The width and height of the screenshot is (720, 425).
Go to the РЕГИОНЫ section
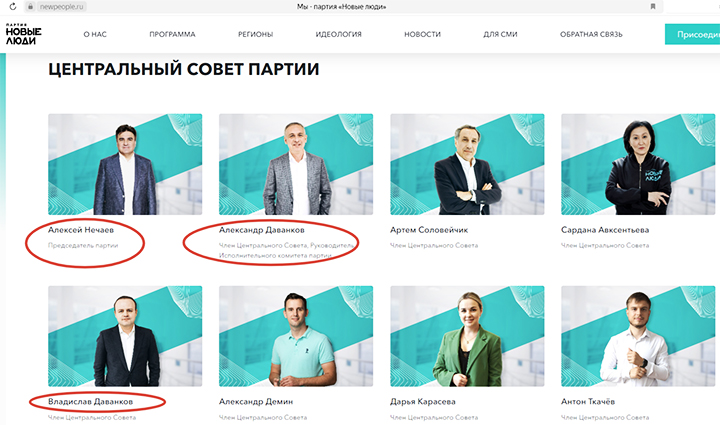[x=256, y=34]
